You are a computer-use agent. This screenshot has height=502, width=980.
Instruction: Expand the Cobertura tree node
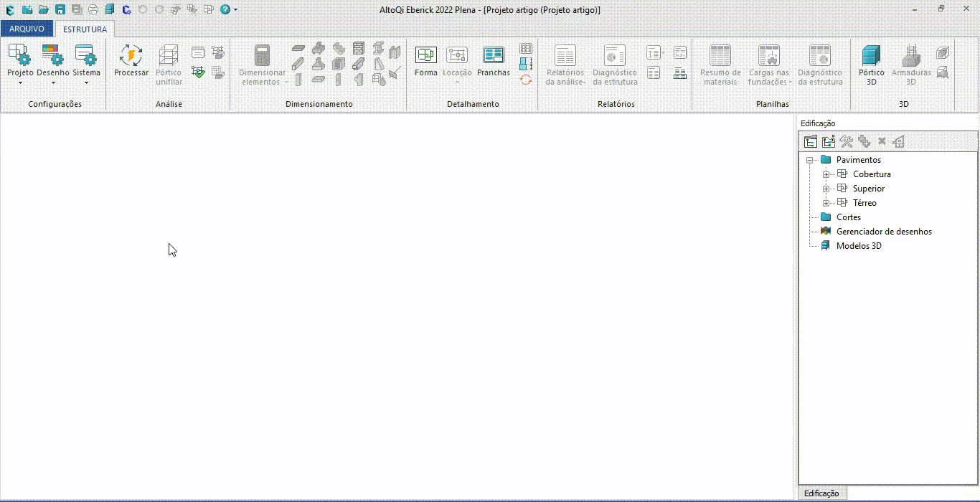[826, 174]
